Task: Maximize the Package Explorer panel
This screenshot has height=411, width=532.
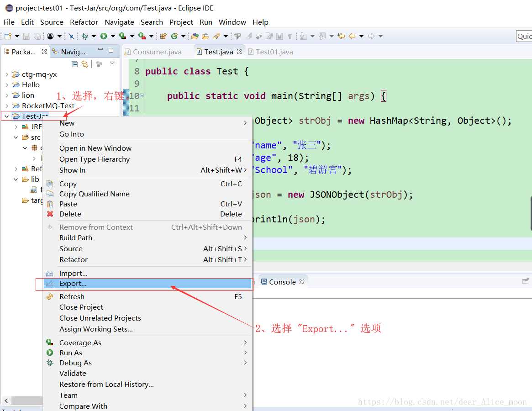Action: tap(111, 50)
